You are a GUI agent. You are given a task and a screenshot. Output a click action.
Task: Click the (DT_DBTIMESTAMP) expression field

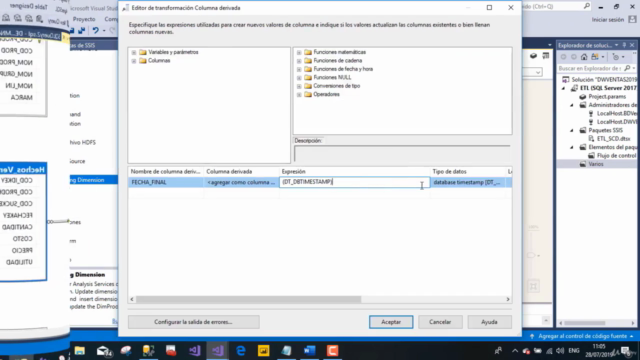[354, 182]
